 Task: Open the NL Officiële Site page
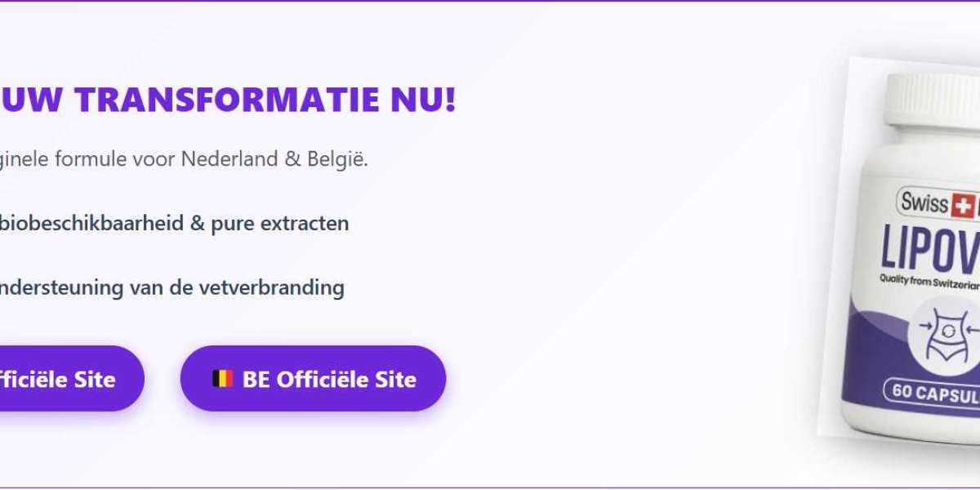57,378
